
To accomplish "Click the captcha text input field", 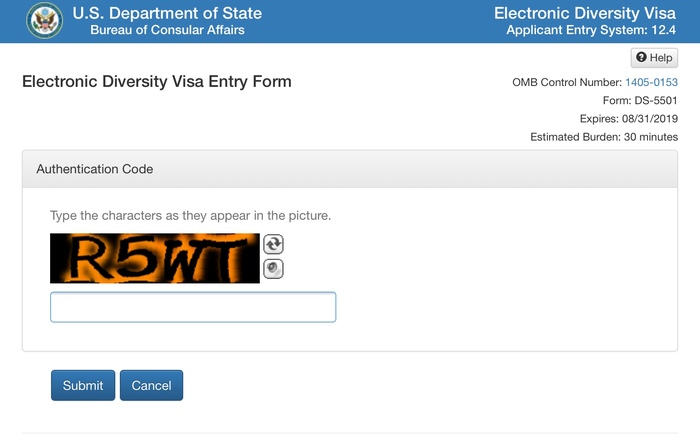I will 193,307.
